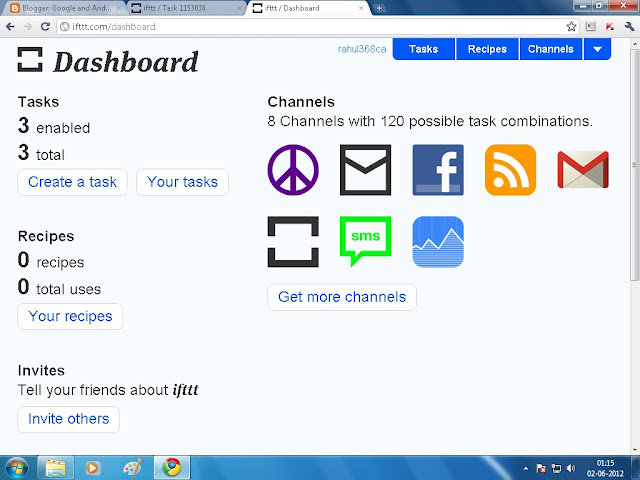Click the vertical page scrollbar
The width and height of the screenshot is (640, 480).
[x=634, y=163]
